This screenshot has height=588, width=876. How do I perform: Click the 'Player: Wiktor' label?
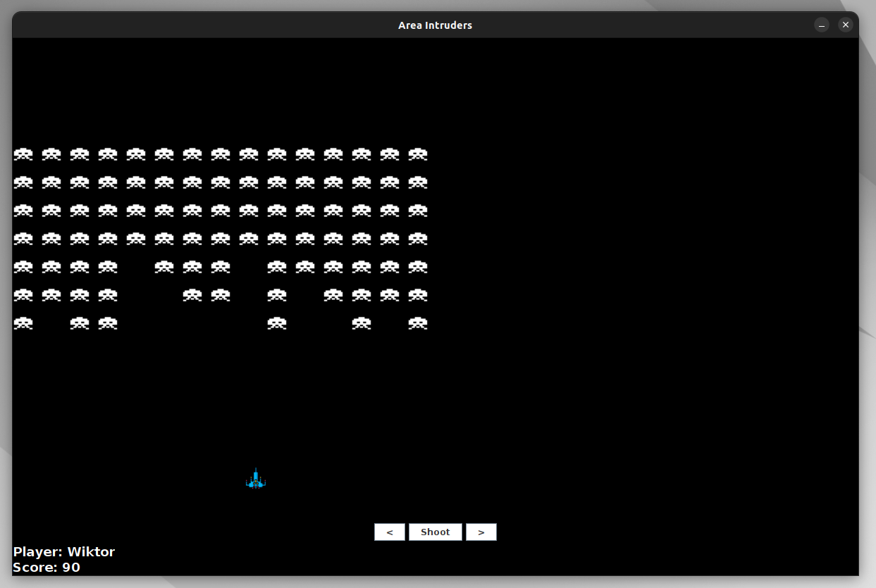64,552
